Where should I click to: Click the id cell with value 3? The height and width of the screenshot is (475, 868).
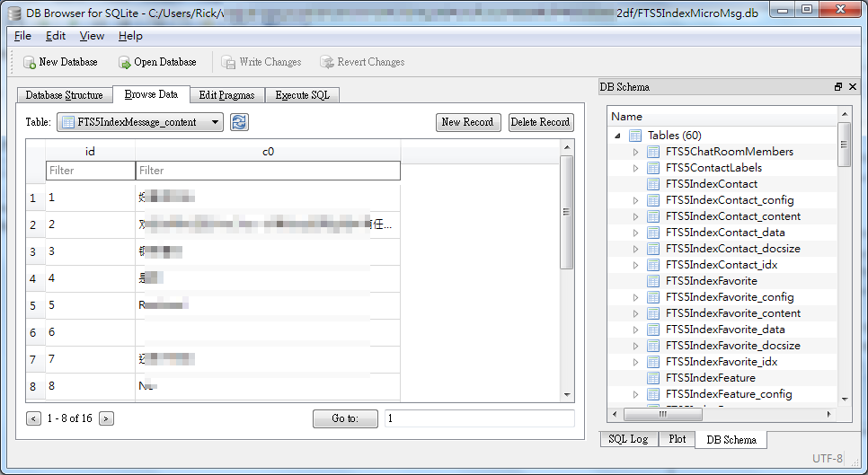click(x=90, y=251)
